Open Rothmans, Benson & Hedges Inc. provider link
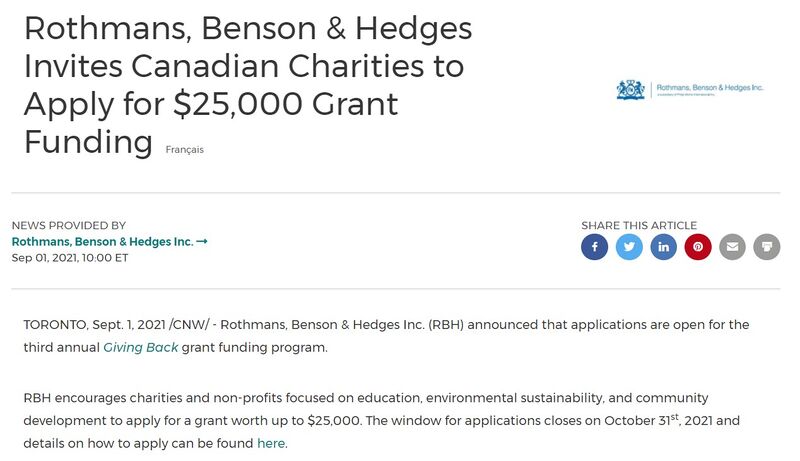Viewport: 800px width, 461px height. (x=102, y=241)
